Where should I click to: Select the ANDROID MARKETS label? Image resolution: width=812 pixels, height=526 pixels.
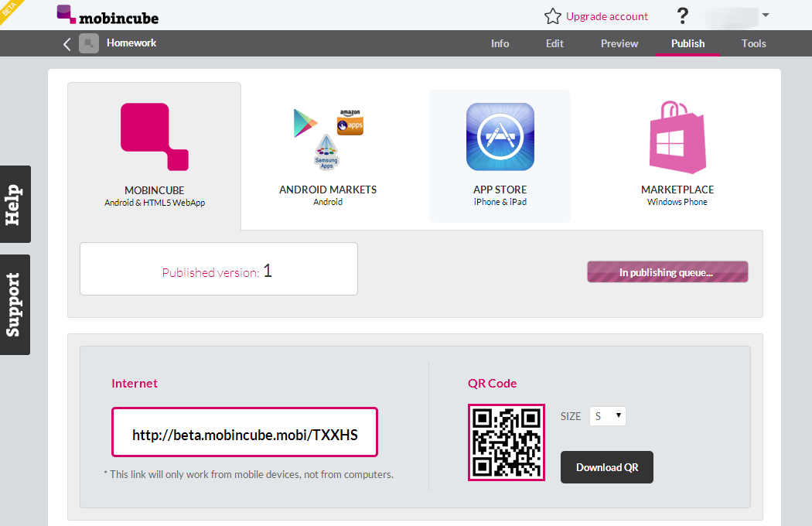click(328, 196)
